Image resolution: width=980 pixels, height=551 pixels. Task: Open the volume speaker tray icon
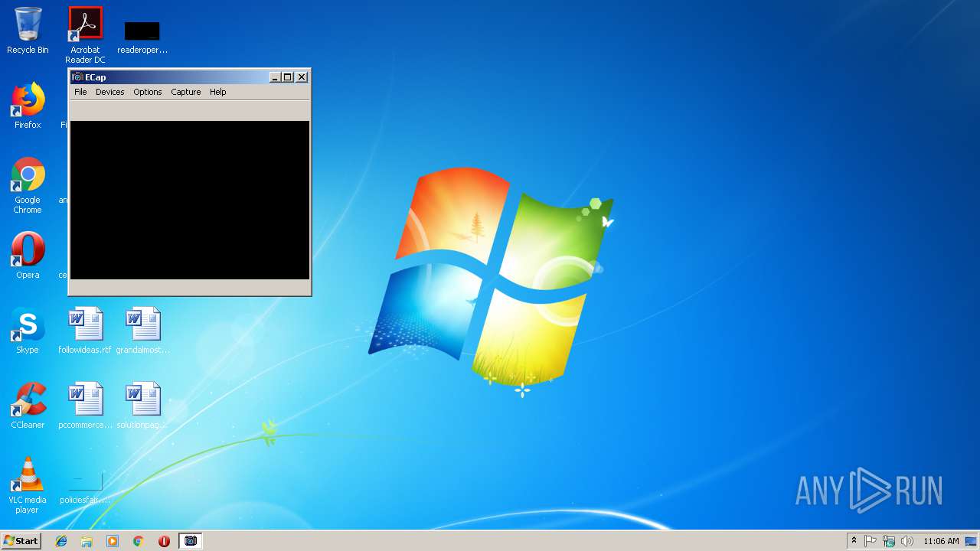907,541
